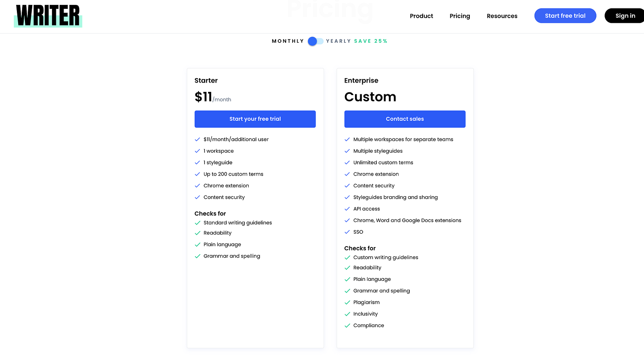Click the Contact sales button

click(x=405, y=119)
